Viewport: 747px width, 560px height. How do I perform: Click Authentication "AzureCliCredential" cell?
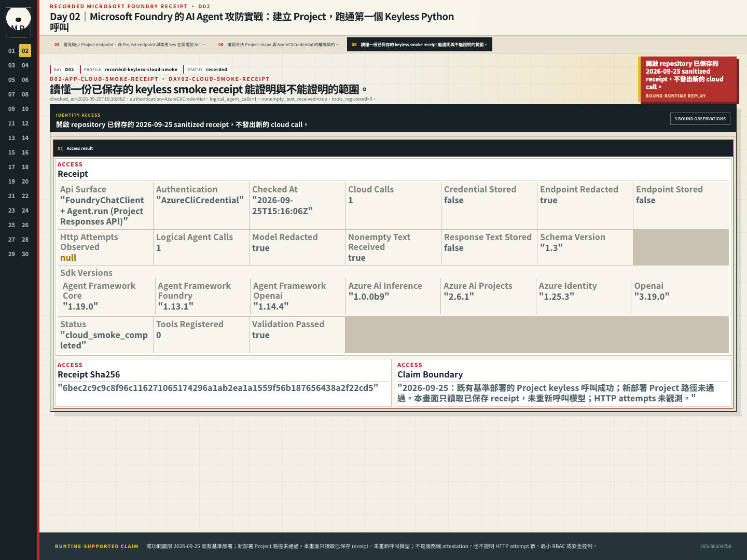pos(201,205)
